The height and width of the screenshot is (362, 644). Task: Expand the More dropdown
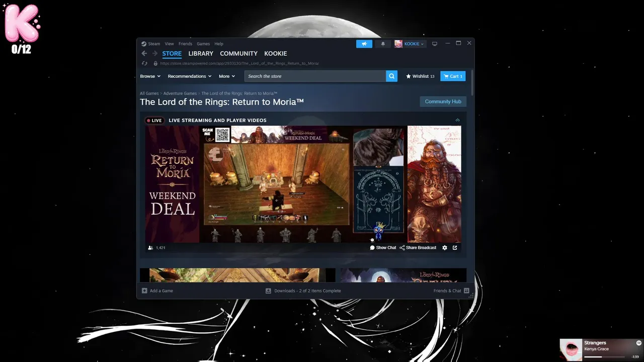(227, 76)
